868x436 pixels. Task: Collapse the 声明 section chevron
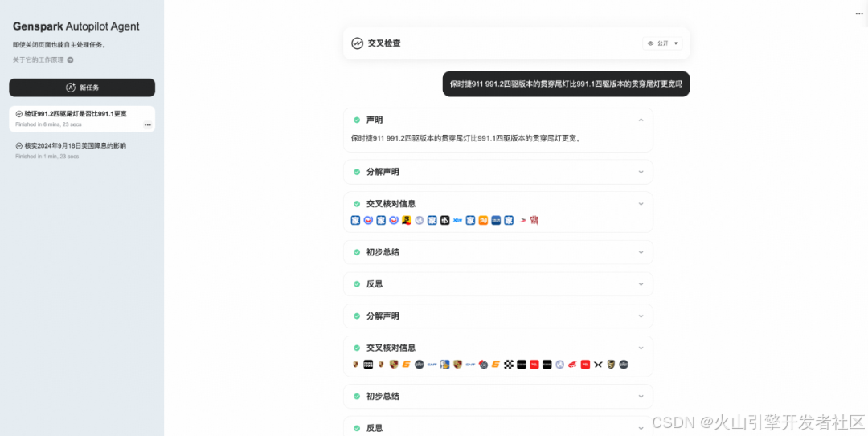pos(641,120)
